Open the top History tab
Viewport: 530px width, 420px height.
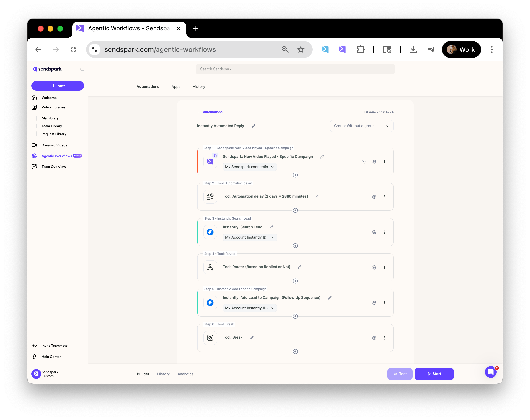pyautogui.click(x=199, y=86)
